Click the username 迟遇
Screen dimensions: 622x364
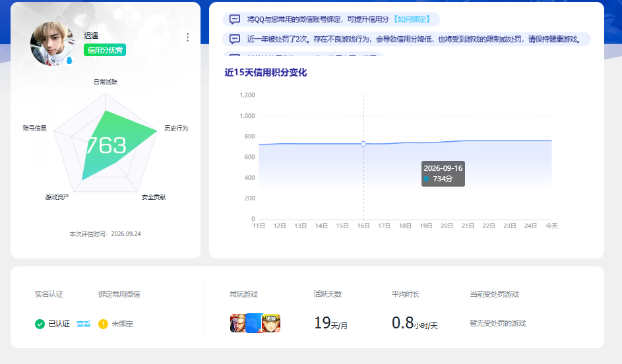coord(91,36)
